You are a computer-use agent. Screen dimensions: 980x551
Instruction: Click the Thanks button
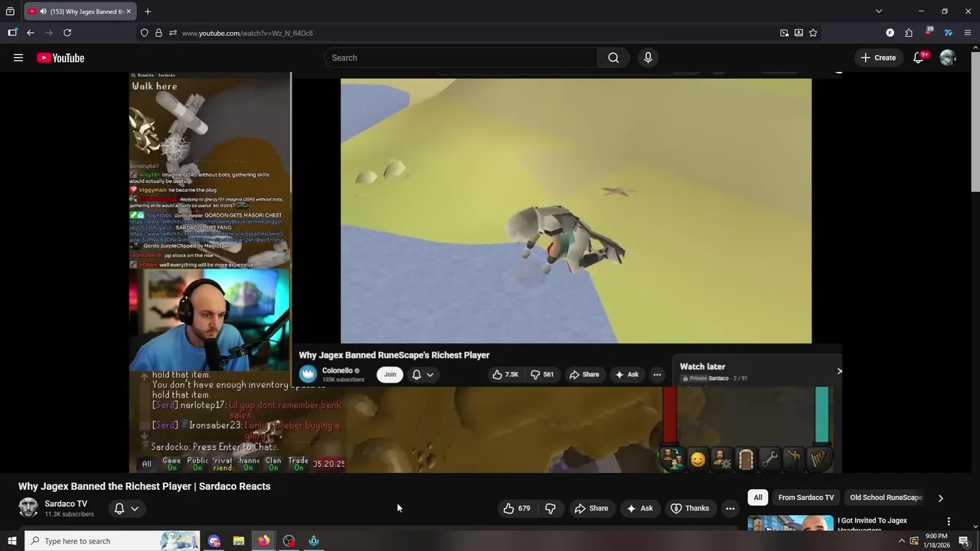click(x=690, y=508)
